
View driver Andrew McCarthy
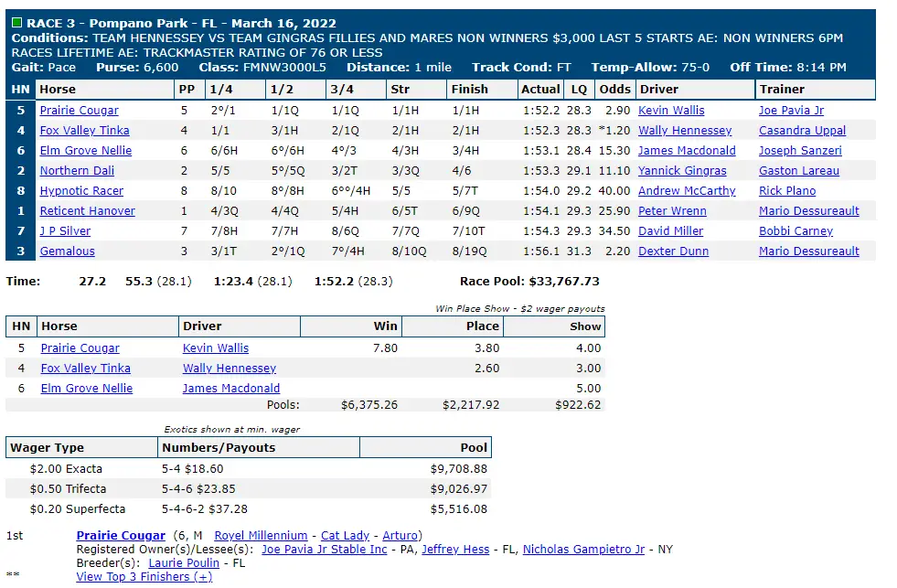[x=687, y=190]
